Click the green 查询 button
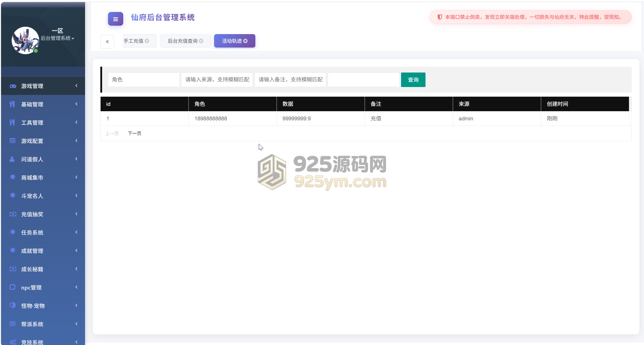Image resolution: width=644 pixels, height=345 pixels. (x=413, y=80)
